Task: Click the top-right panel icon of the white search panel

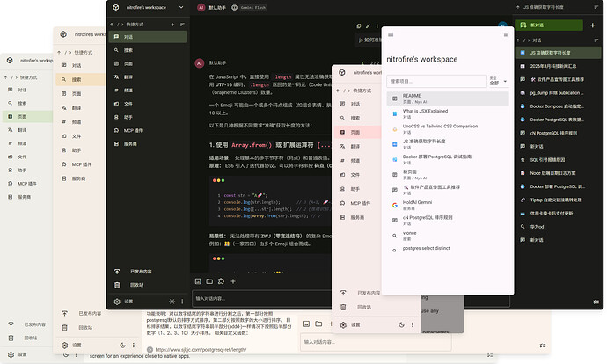Action: pos(505,34)
